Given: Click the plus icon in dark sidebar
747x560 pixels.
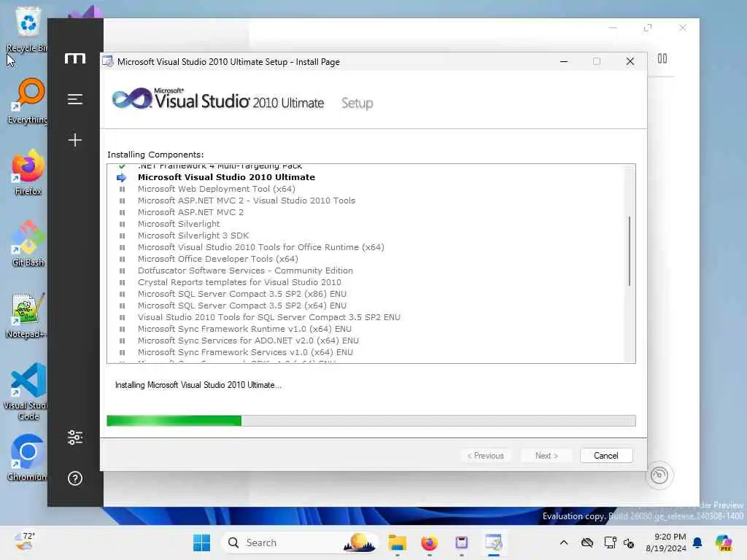Looking at the screenshot, I should [x=75, y=140].
